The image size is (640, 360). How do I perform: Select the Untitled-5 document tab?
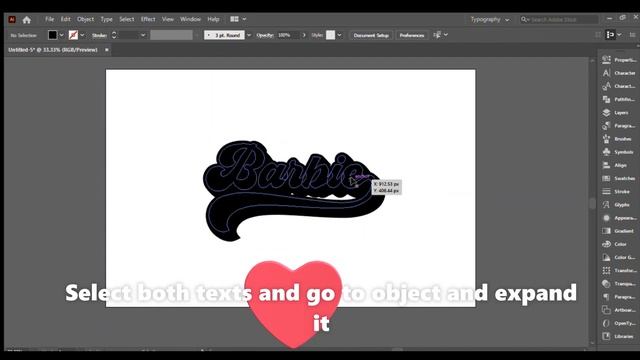53,50
